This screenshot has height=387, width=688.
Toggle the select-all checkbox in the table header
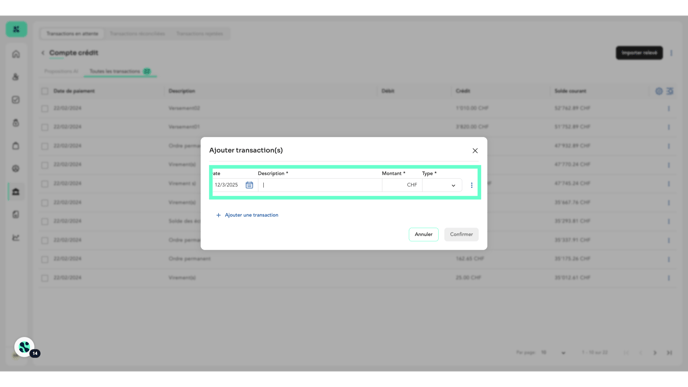coord(45,91)
